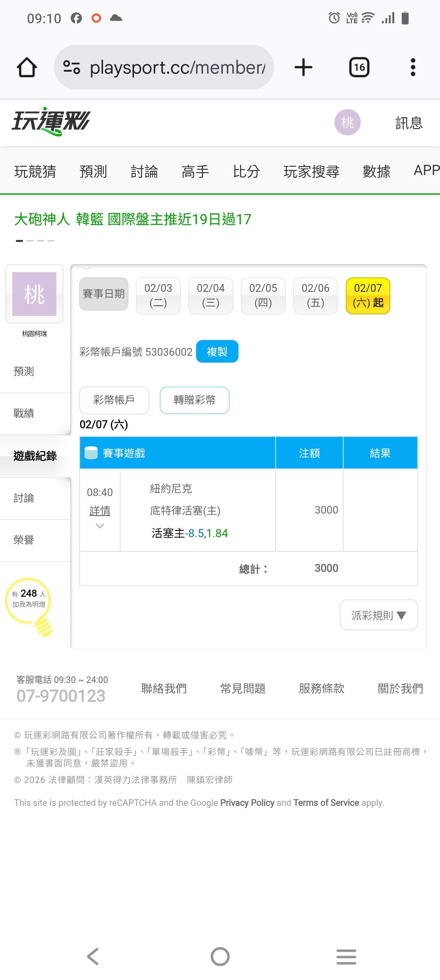The image size is (440, 980).
Task: Select the 02/03 (二) date
Action: coord(158,295)
